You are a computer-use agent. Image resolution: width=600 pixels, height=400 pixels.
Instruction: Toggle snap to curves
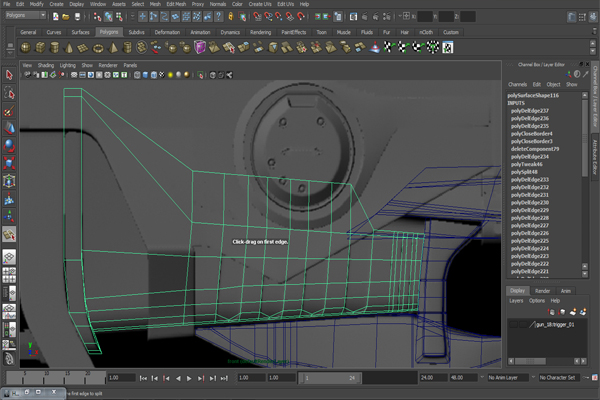[268, 16]
